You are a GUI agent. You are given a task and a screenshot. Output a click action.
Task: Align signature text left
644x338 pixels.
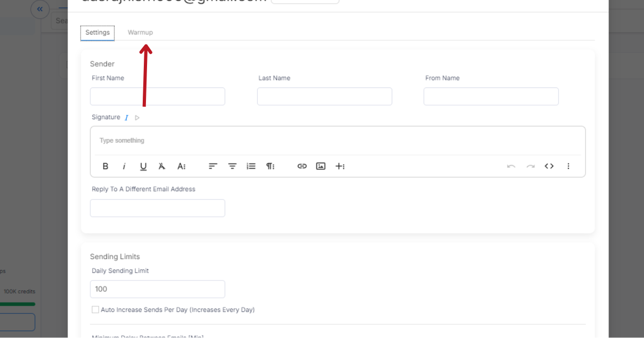[213, 166]
